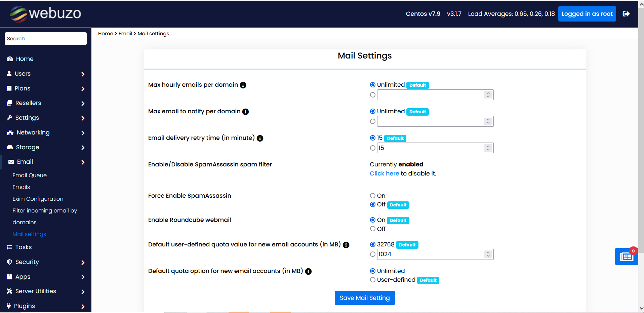Expand the Apps menu chevron

[83, 277]
